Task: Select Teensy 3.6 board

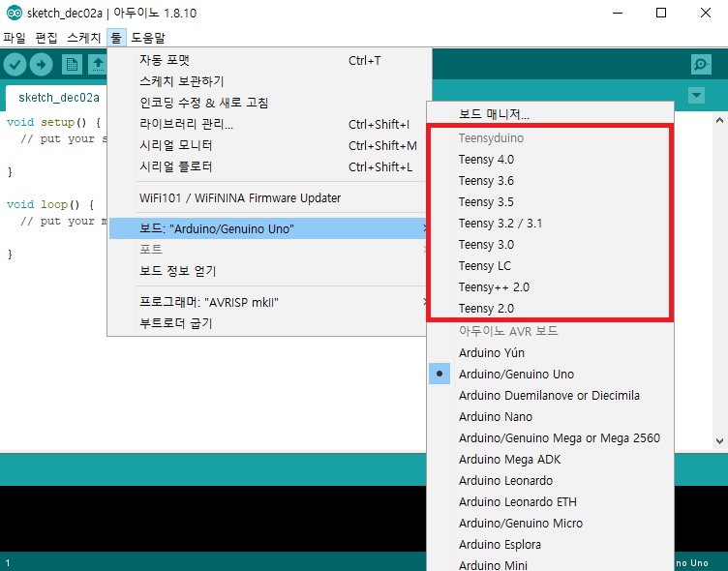Action: tap(550, 181)
